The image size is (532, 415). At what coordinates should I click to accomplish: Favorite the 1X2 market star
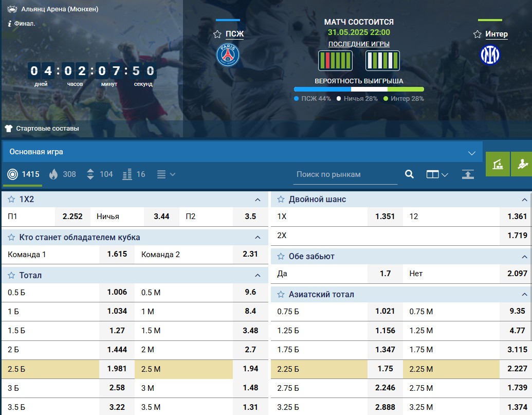[x=11, y=199]
